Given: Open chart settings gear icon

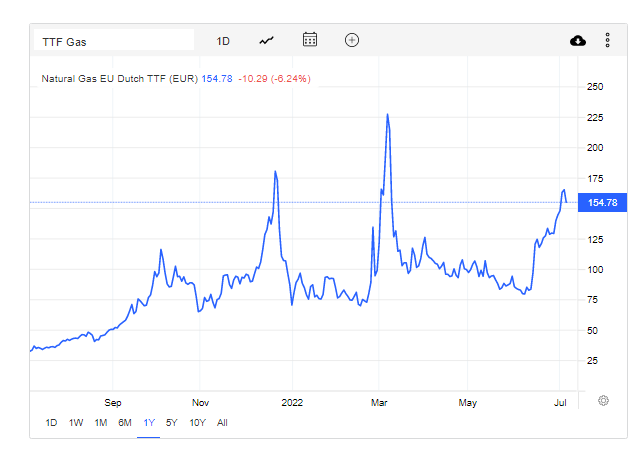Looking at the screenshot, I should pyautogui.click(x=604, y=400).
